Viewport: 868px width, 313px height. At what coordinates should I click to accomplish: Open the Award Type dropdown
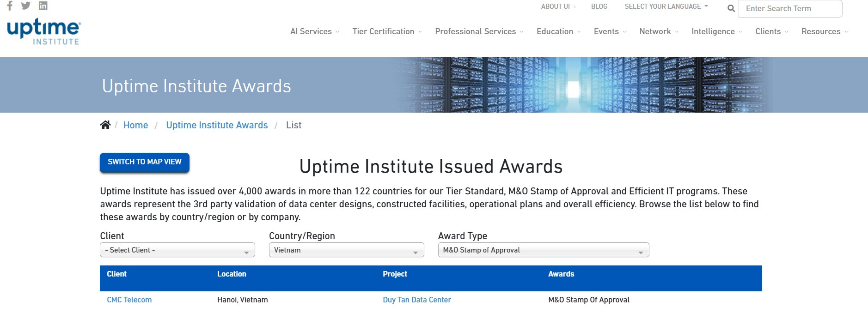pos(543,250)
